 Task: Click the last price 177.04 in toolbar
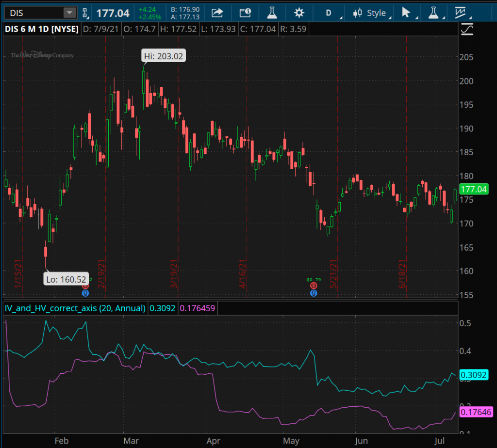click(113, 13)
